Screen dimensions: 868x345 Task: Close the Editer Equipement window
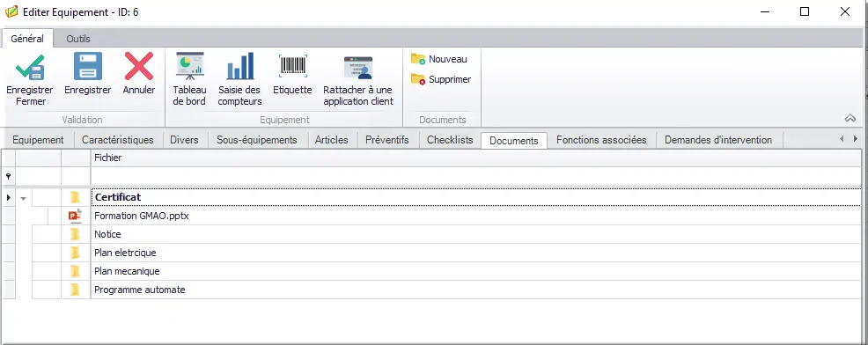[845, 11]
